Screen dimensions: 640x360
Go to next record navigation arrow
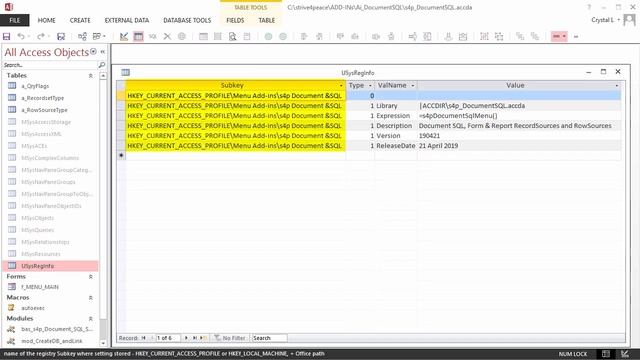pos(186,338)
